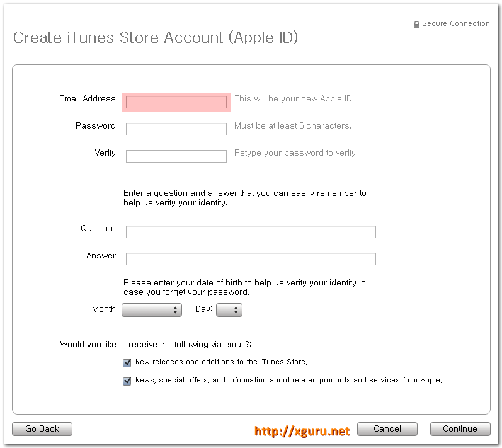Click the Go Back button
The width and height of the screenshot is (502, 448).
(x=42, y=429)
